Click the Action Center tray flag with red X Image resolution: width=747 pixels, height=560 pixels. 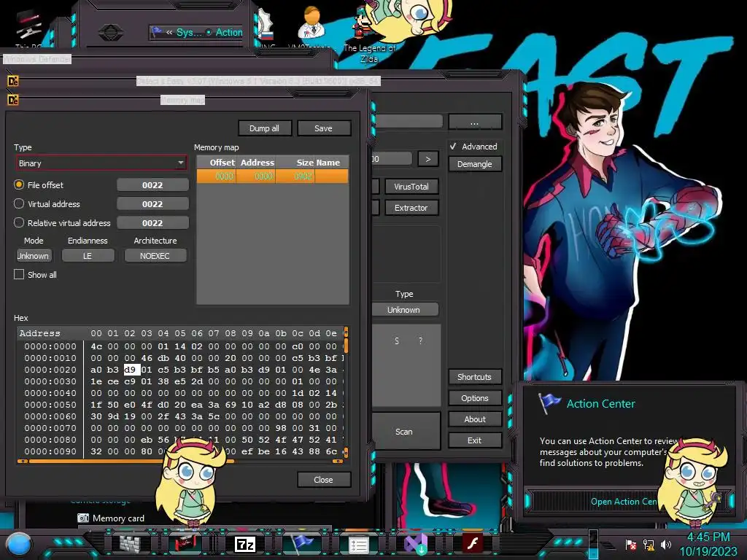(x=631, y=544)
